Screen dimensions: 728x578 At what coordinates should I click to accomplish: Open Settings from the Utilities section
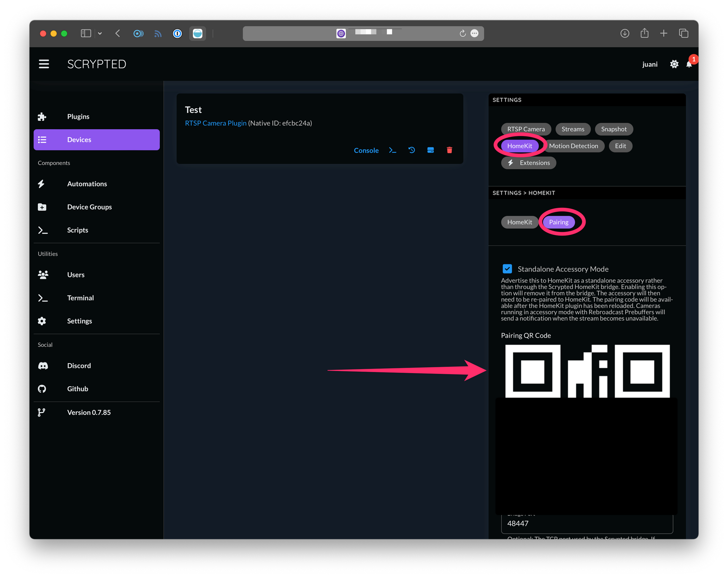96,321
